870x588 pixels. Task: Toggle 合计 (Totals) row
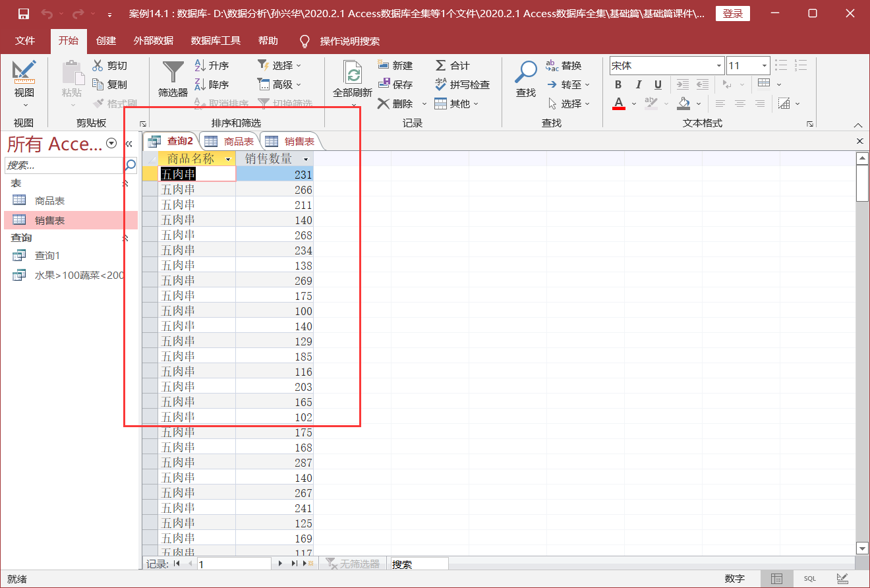(452, 65)
